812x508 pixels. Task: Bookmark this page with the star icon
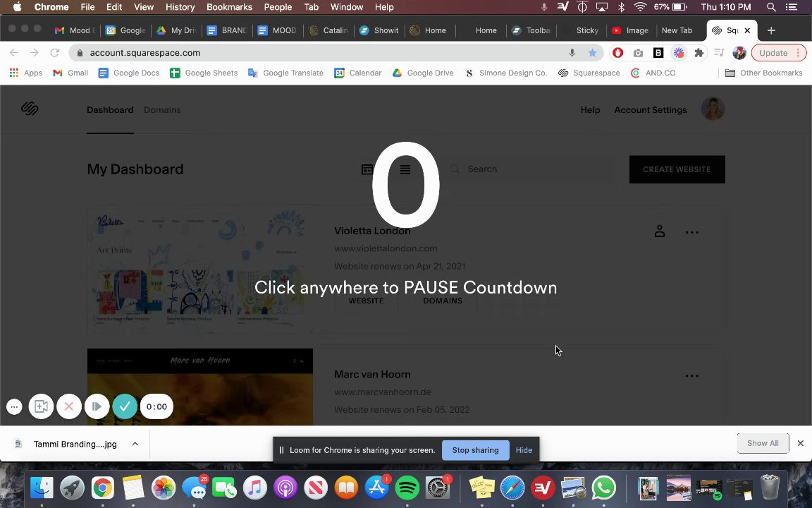(592, 53)
